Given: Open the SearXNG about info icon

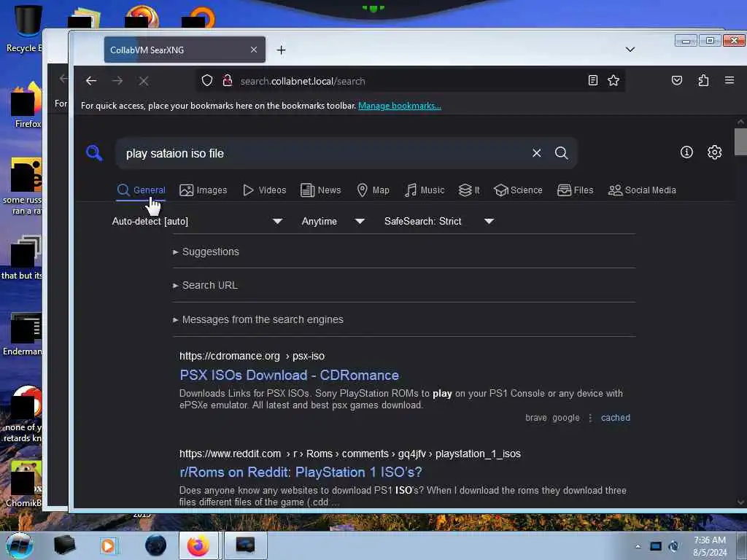Looking at the screenshot, I should point(686,152).
